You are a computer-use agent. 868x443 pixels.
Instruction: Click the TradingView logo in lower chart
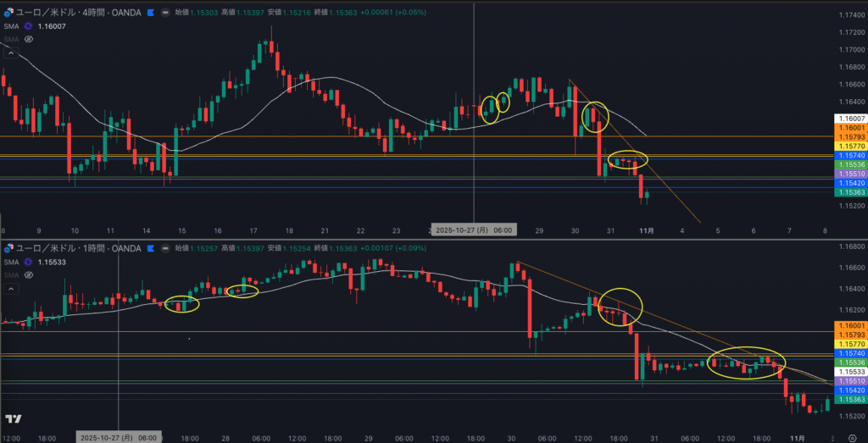[13, 419]
